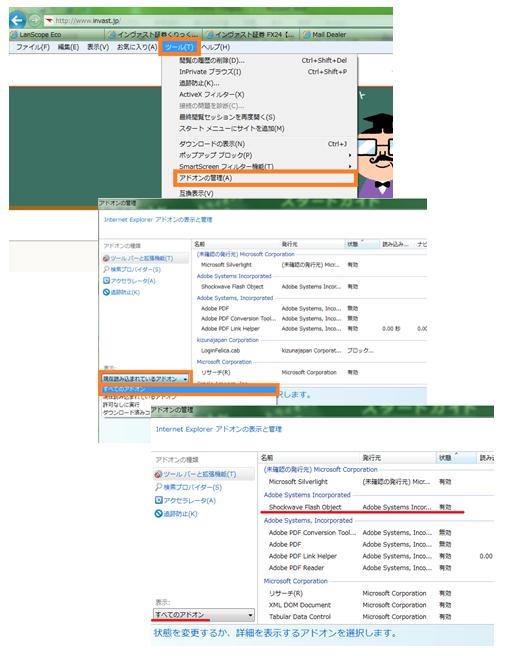Sort by 状態 column in dialog listing LoginFelica.cab
The image size is (517, 656).
tap(362, 244)
